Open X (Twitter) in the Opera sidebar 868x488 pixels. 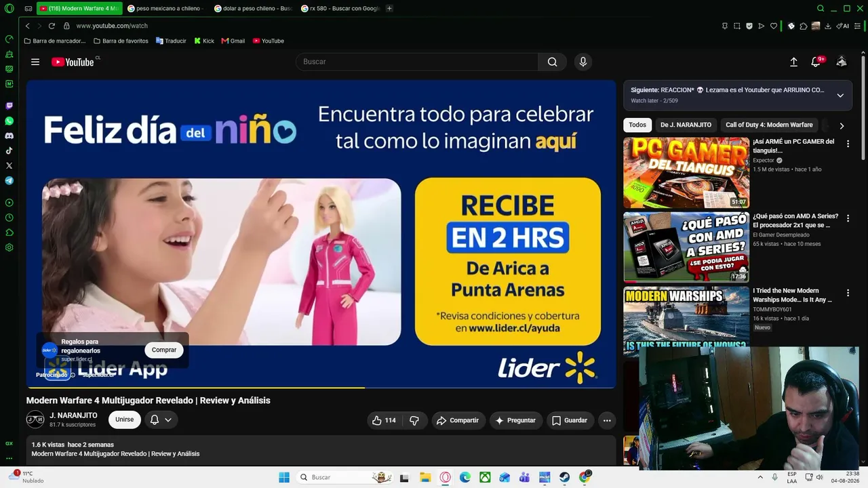pos(9,165)
